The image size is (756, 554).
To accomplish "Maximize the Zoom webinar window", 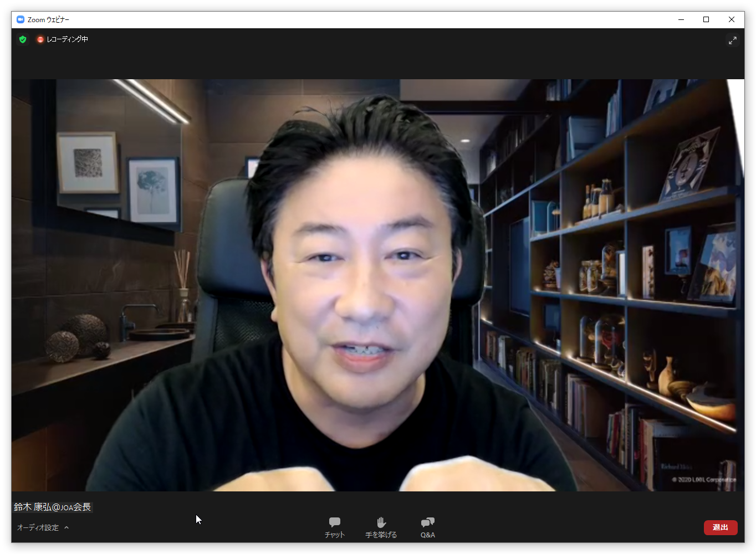I will tap(706, 19).
